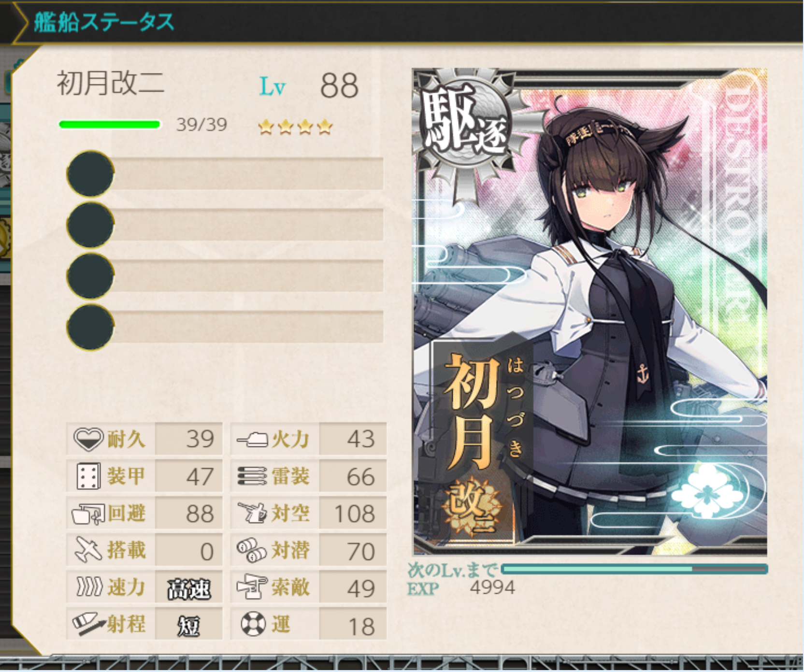Viewport: 804px width, 672px height.
Task: Click the cannon icon beside 火力
Action: point(252,440)
